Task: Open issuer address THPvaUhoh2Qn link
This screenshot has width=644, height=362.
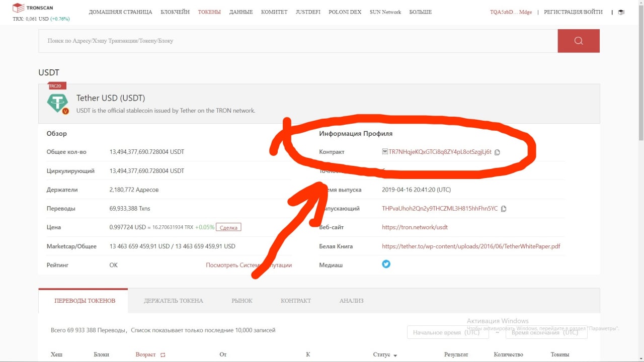Action: coord(440,209)
